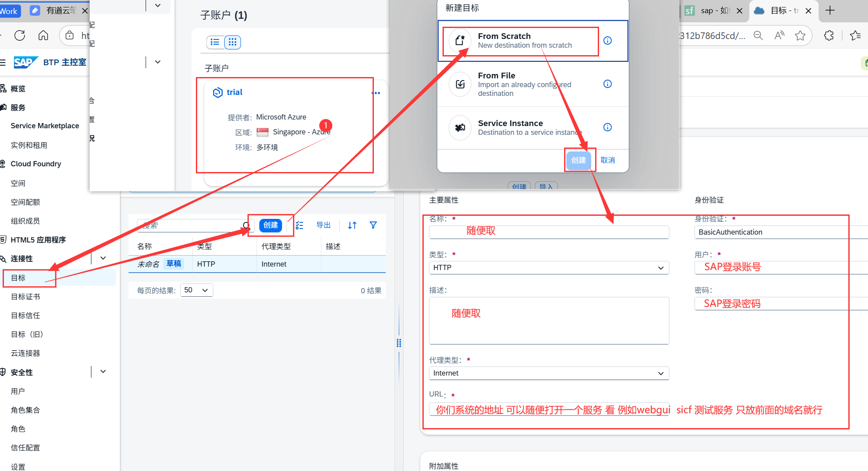Open 实例和租用 navigation item
Image resolution: width=868 pixels, height=471 pixels.
(29, 145)
